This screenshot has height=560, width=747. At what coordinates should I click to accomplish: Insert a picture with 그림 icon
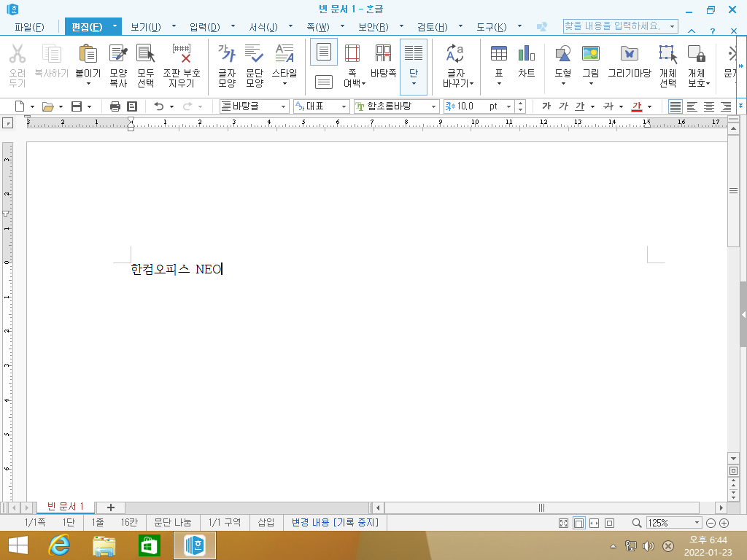(591, 53)
